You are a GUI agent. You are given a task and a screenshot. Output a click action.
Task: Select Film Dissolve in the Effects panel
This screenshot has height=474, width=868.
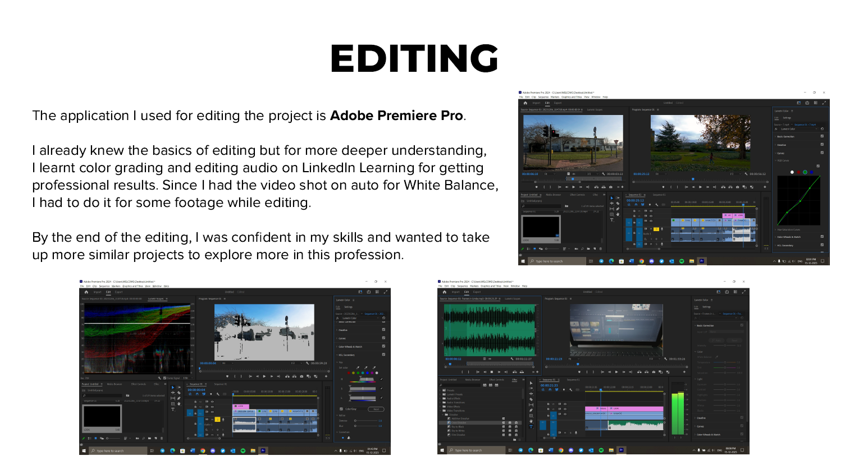coord(458,435)
